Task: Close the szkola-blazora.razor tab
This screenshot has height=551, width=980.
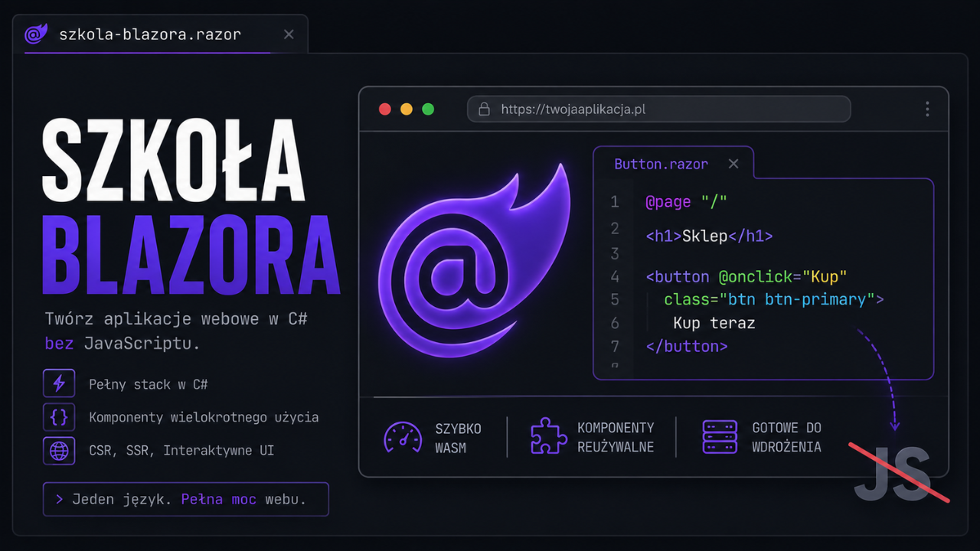Action: 289,34
